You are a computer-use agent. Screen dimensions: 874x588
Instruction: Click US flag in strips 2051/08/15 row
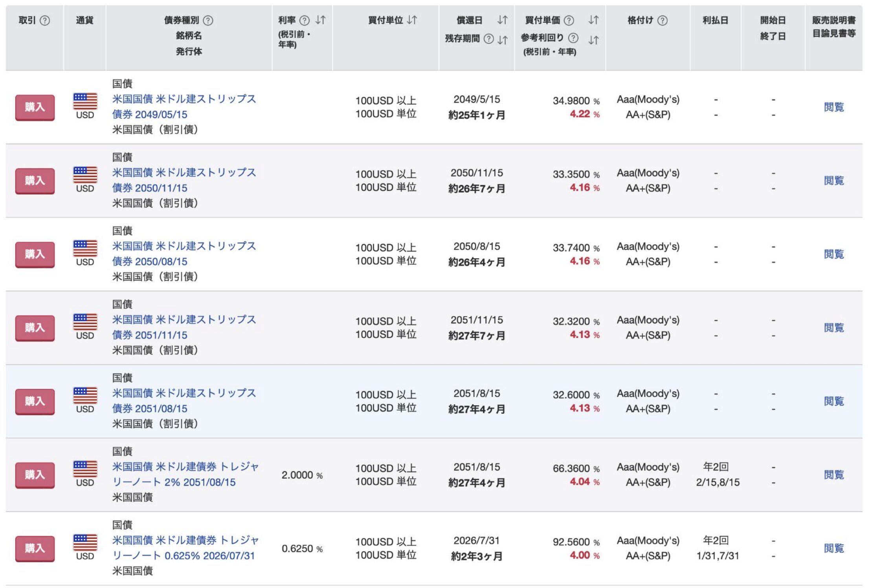tap(85, 395)
